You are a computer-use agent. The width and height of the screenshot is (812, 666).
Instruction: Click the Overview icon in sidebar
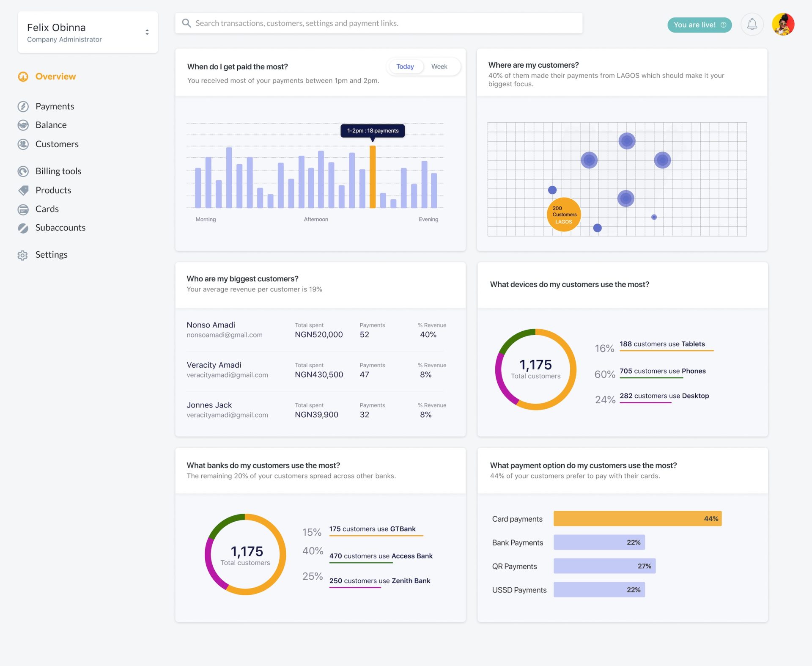click(23, 77)
